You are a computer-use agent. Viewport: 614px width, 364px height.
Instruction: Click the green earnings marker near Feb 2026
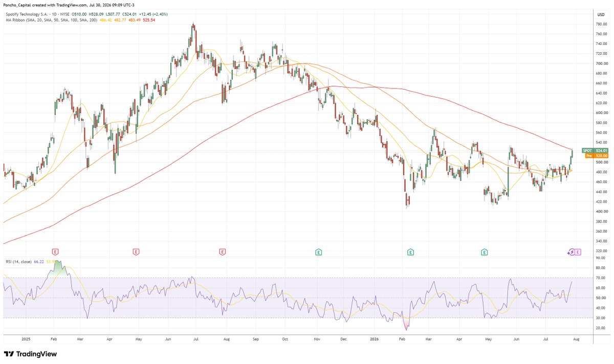410,252
